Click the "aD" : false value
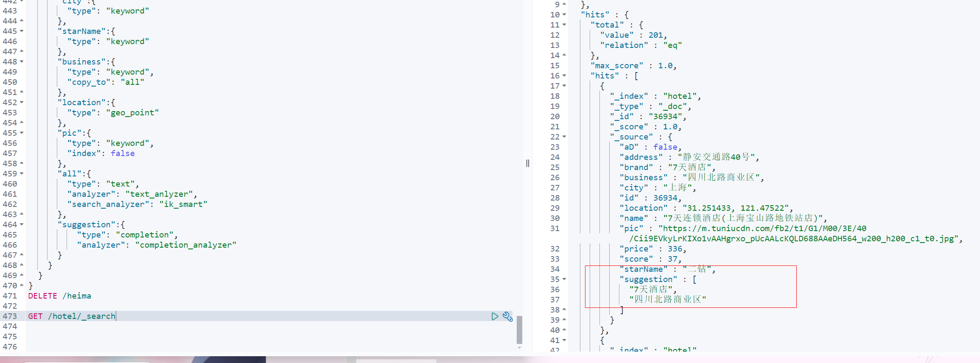This screenshot has width=980, height=363. [x=665, y=147]
